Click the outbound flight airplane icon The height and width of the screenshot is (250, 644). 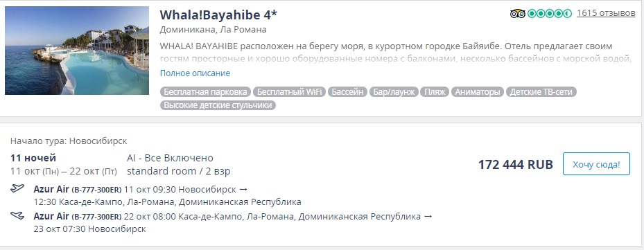pyautogui.click(x=17, y=189)
